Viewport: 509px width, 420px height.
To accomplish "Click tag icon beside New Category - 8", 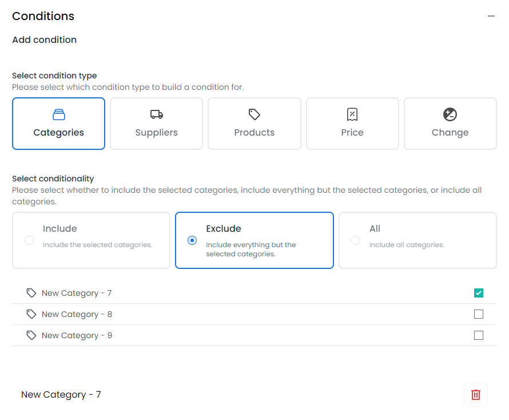I will pos(31,314).
